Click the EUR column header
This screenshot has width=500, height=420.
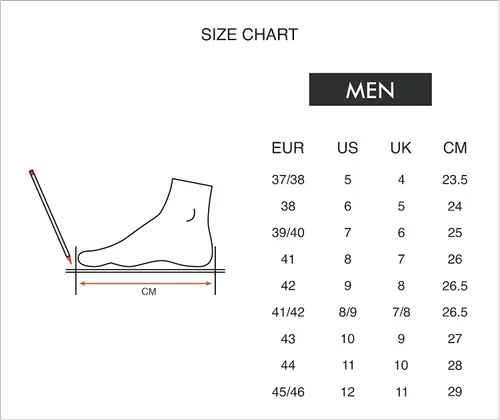(288, 148)
